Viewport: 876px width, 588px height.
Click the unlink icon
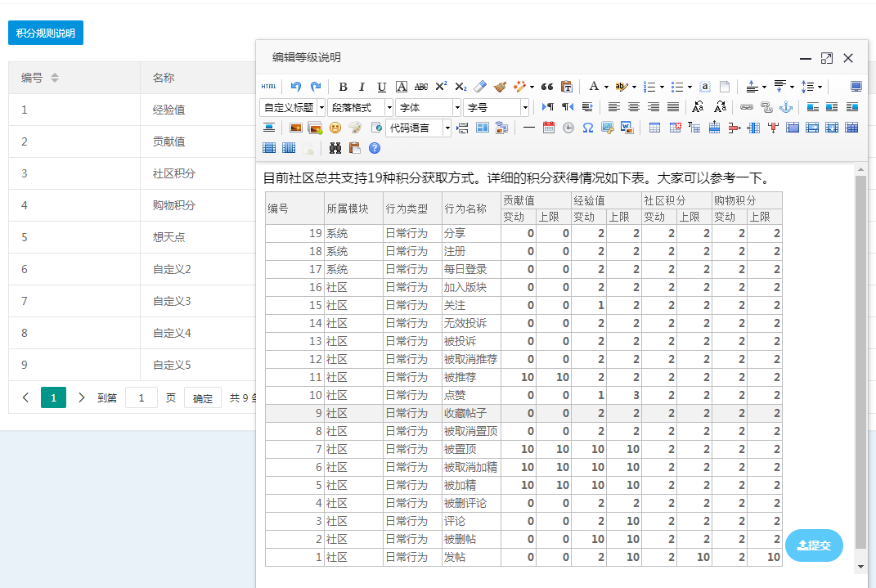point(766,106)
